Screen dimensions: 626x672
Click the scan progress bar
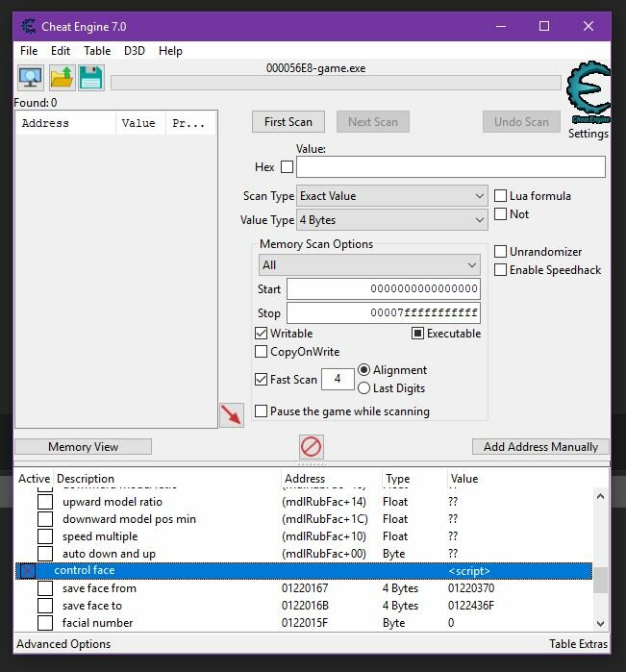(336, 83)
